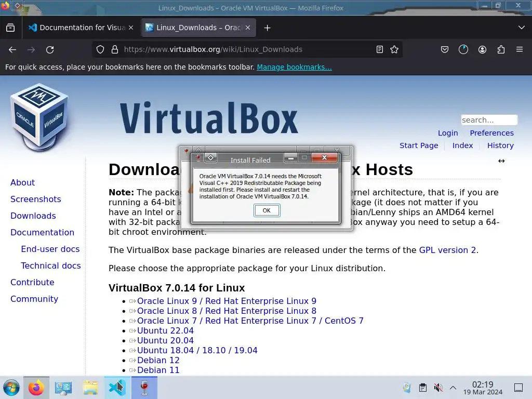Expand the list all tabs chevron
The image size is (532, 399).
[x=522, y=28]
